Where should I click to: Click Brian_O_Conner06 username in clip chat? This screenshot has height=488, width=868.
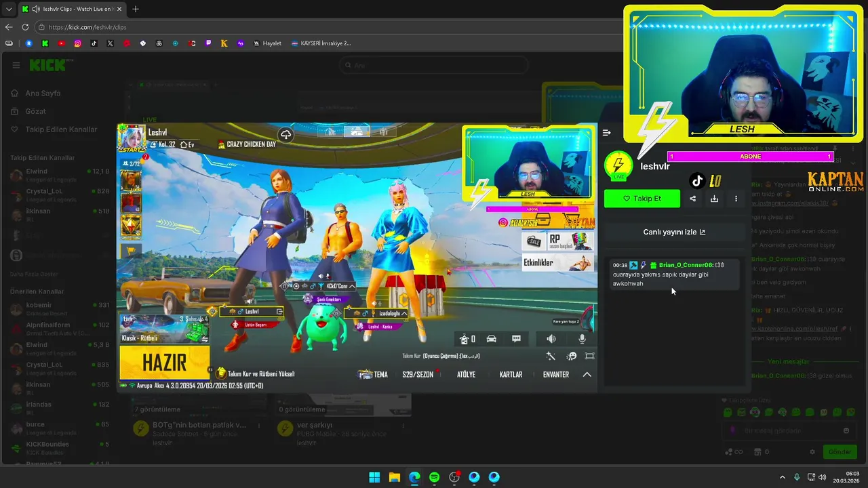pyautogui.click(x=686, y=265)
